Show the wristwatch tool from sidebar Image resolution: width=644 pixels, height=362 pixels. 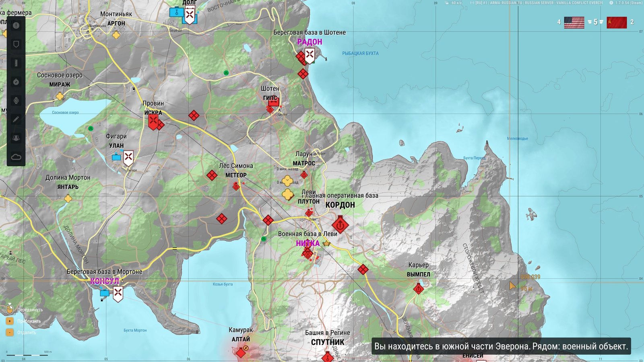coord(16,101)
